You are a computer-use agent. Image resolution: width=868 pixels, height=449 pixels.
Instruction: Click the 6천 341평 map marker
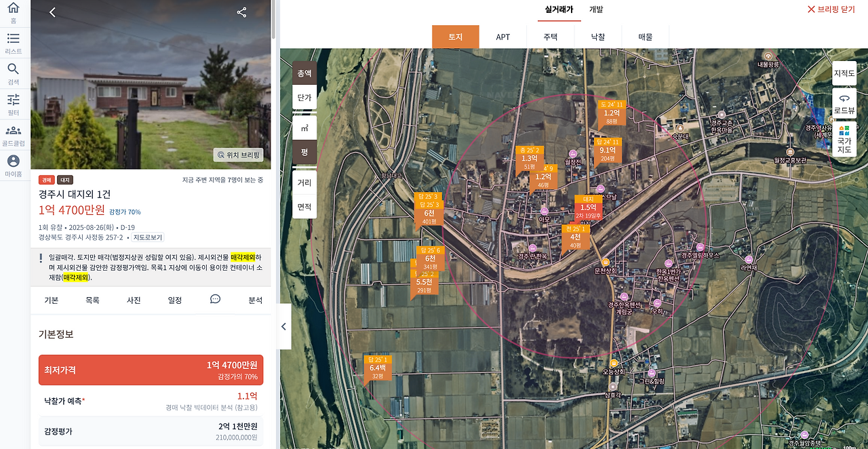pos(430,259)
